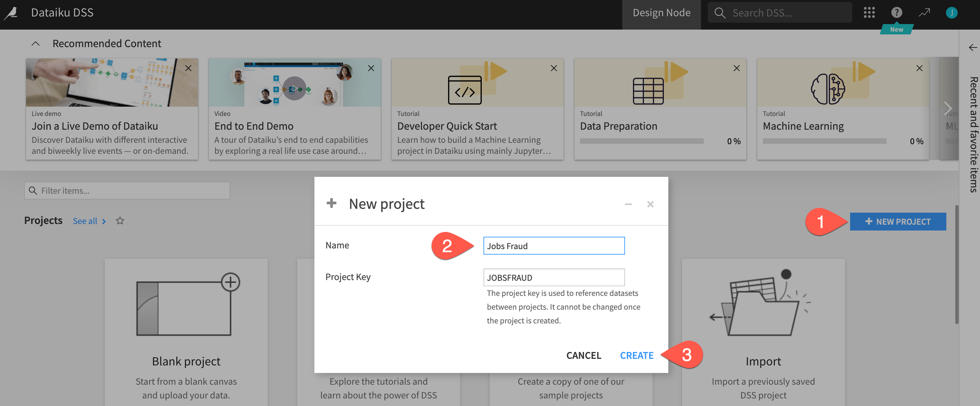
Task: Collapse the Recommended Content section
Action: click(x=35, y=44)
